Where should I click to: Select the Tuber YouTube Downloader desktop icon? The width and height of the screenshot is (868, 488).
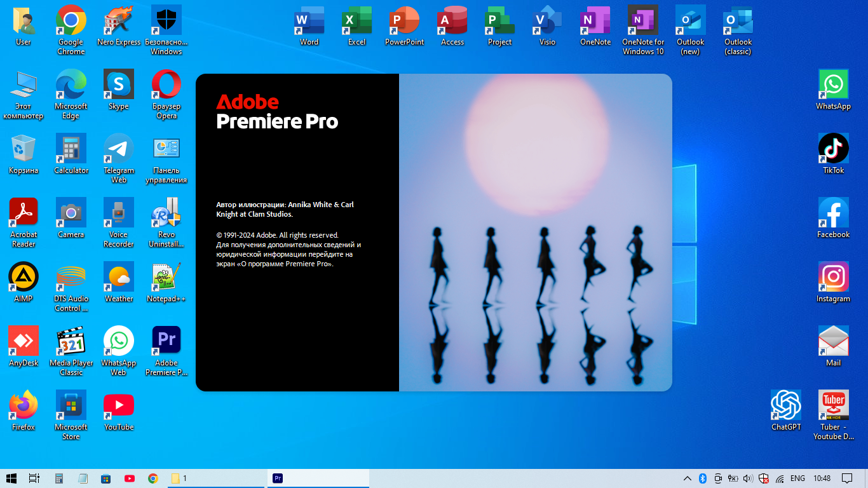tap(834, 415)
